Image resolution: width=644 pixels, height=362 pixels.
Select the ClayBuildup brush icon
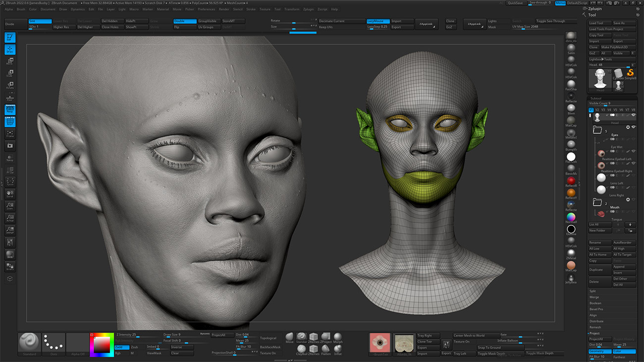[x=302, y=350]
